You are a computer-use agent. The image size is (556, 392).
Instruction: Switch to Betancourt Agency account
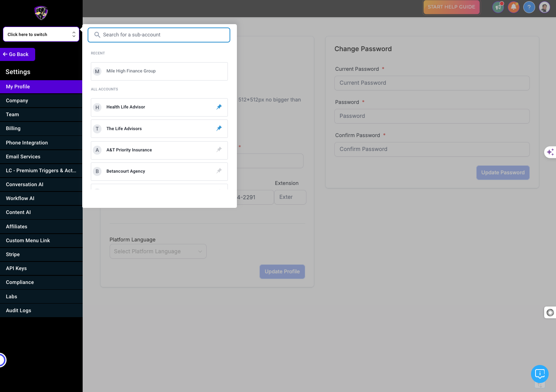[159, 171]
